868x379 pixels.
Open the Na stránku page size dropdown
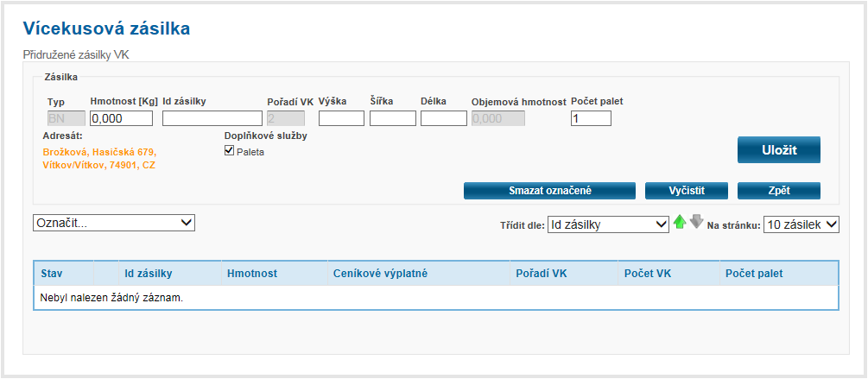click(801, 224)
